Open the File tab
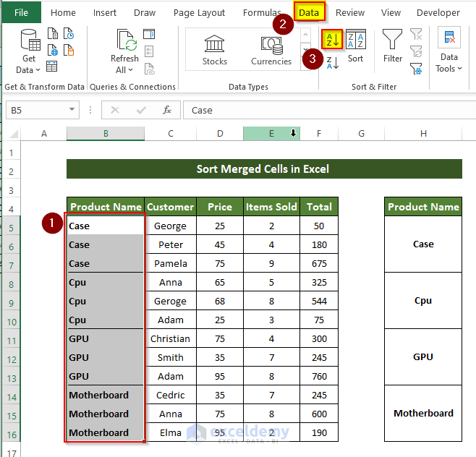Screen dimensions: 476x457 21,12
